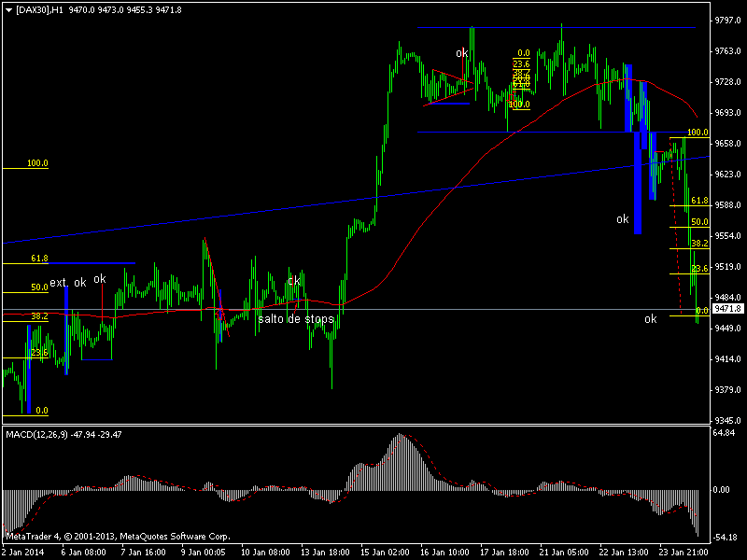Click the 9797.0 price scale value

pyautogui.click(x=727, y=21)
